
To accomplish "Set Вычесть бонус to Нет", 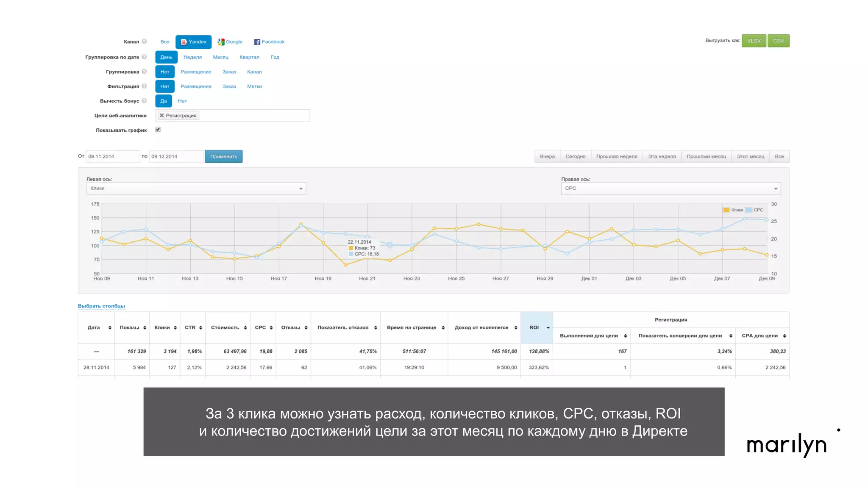I will coord(182,101).
